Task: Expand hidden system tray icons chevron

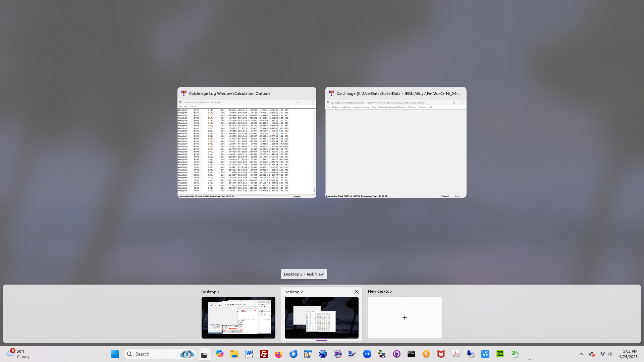Action: click(581, 354)
